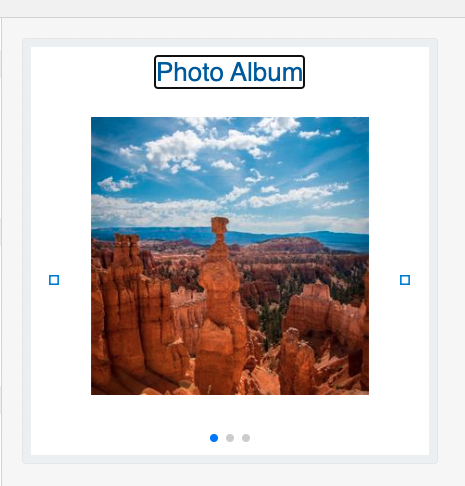
Task: Focus the outlined Photo Album title box
Action: (229, 72)
